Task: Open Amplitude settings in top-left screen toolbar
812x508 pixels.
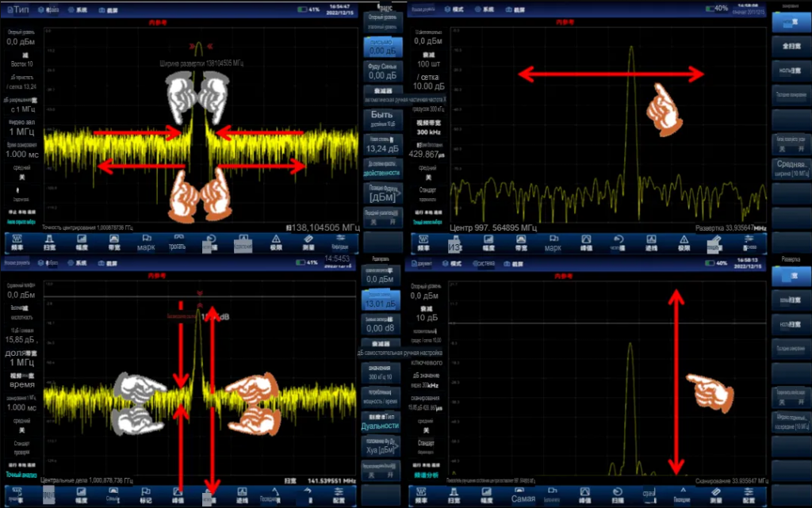Action: click(82, 242)
